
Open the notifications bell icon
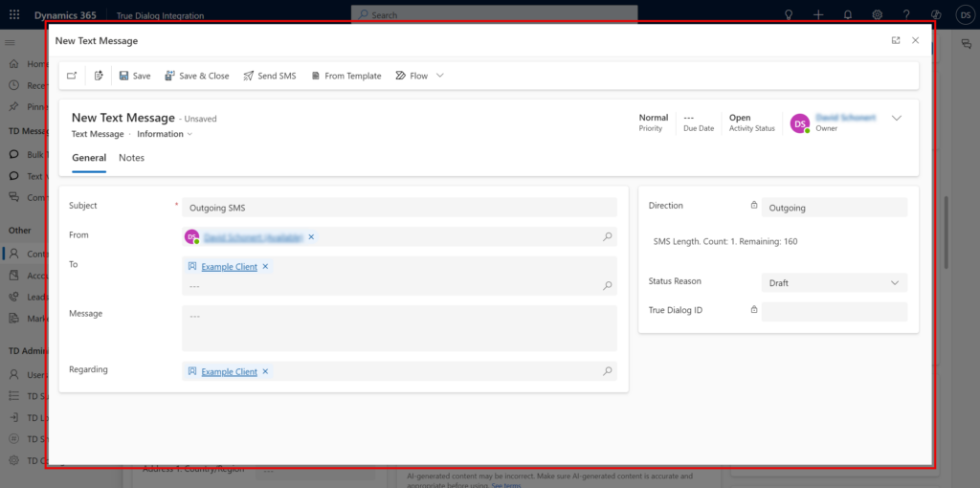tap(848, 14)
